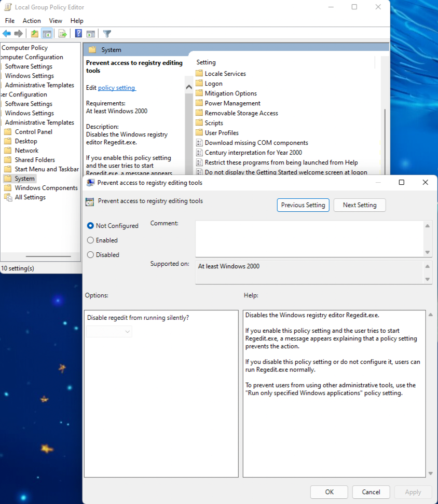Select Computer Policy root node

(24, 48)
